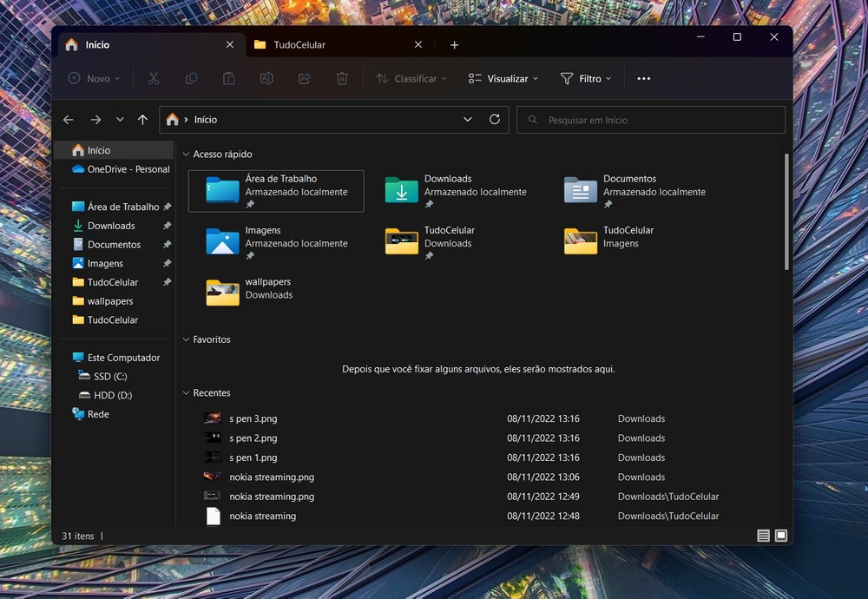
Task: Close the Início tab
Action: click(x=230, y=44)
